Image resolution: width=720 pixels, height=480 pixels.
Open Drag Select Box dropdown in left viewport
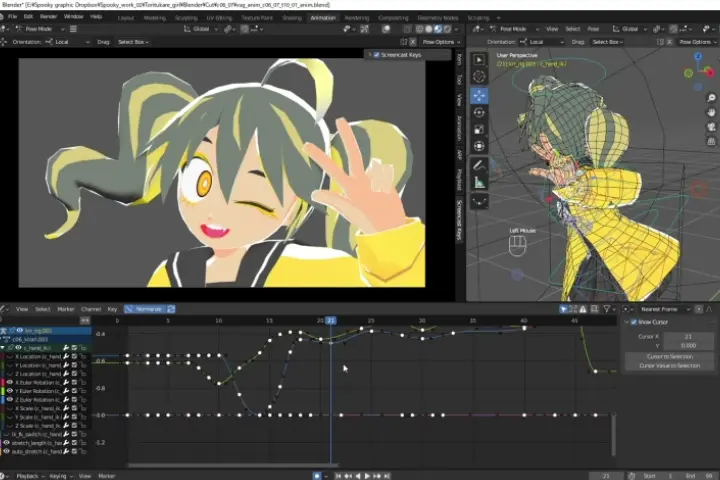click(x=133, y=42)
